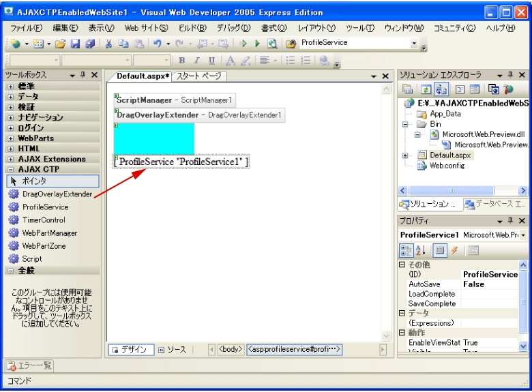Viewport: 532px width, 392px height.
Task: Select Web.config in Solution Explorer
Action: [x=447, y=166]
